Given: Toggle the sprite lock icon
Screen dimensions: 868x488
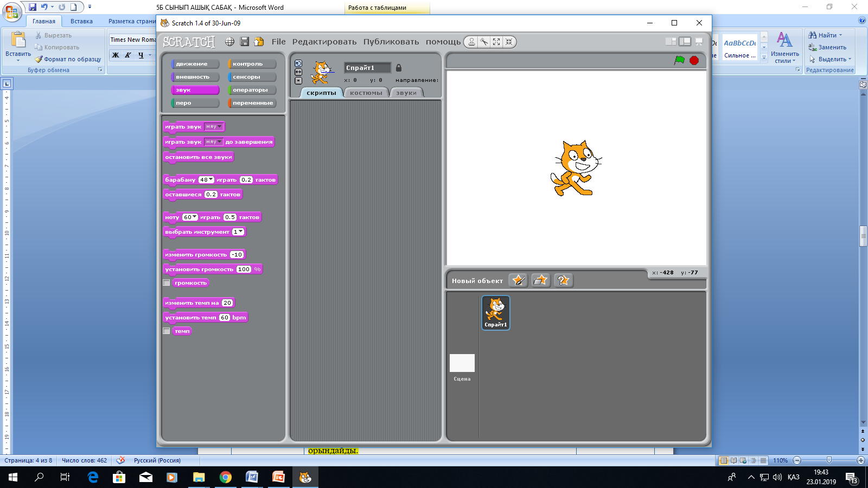Looking at the screenshot, I should 399,68.
